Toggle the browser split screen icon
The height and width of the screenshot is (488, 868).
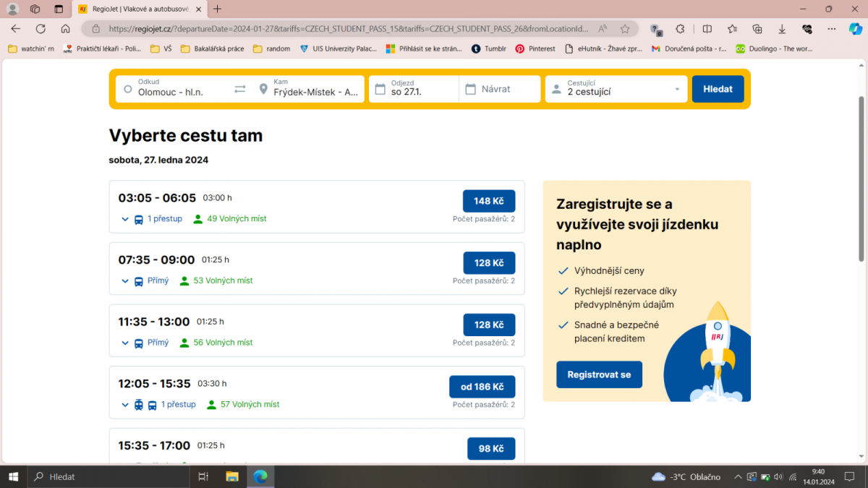click(707, 29)
